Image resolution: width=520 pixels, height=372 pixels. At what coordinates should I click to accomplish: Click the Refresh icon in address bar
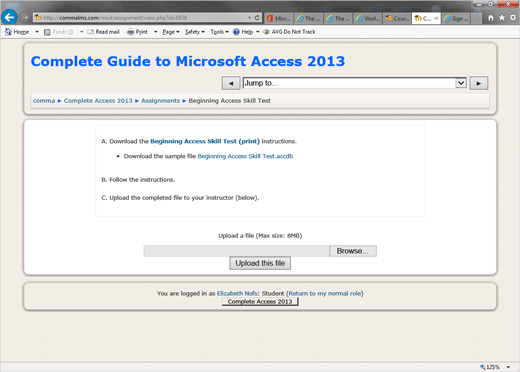pyautogui.click(x=257, y=18)
